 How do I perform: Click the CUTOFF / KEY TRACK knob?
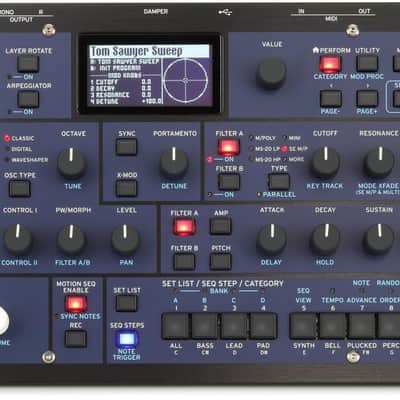point(325,163)
